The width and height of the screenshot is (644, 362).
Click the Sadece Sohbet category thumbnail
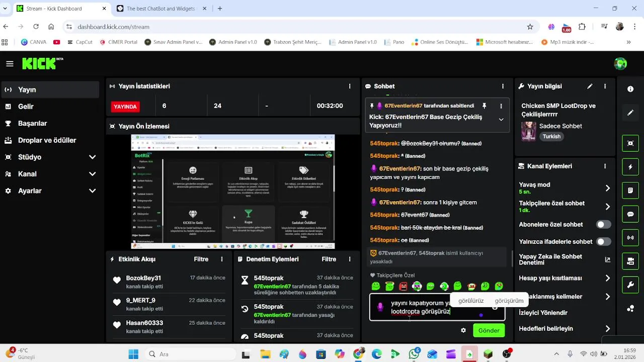[528, 131]
